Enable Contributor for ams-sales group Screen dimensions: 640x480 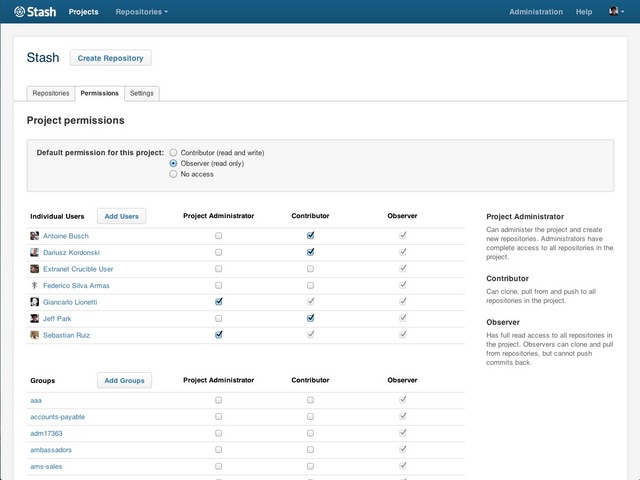[311, 466]
